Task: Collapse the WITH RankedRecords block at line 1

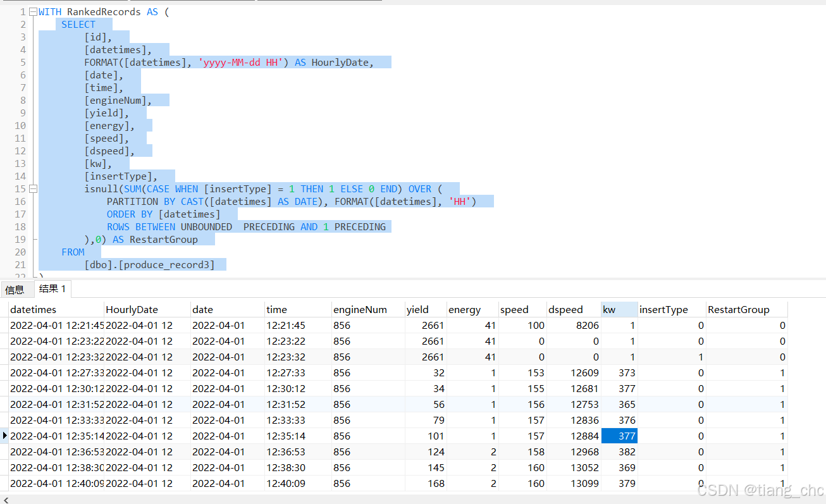Action: [33, 12]
